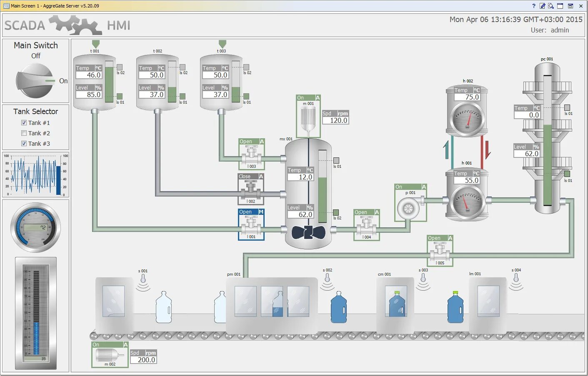Click the ls 02 level switch icon on tank t 001
The image size is (588, 376).
click(x=120, y=67)
